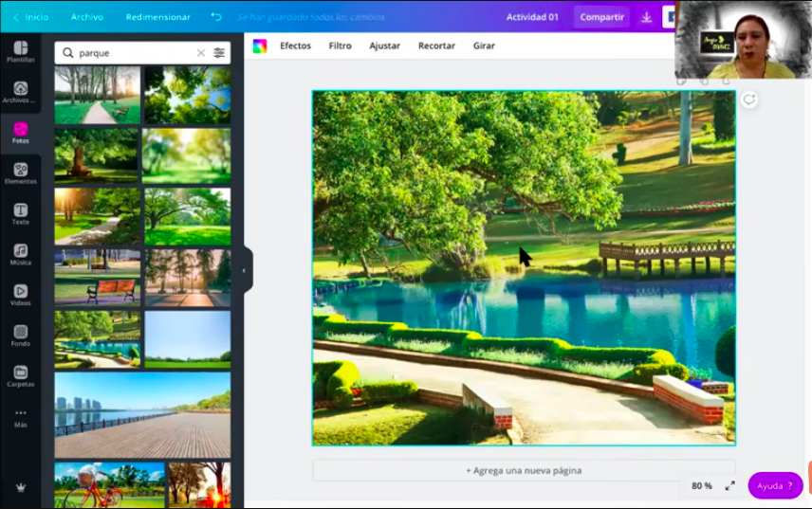The height and width of the screenshot is (509, 812).
Task: Clear the parque search text
Action: click(200, 53)
